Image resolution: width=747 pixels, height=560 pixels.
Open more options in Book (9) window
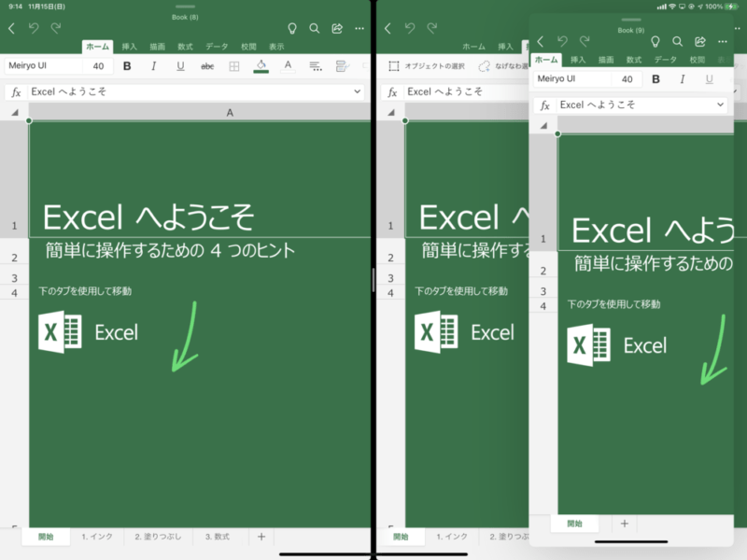click(x=723, y=42)
